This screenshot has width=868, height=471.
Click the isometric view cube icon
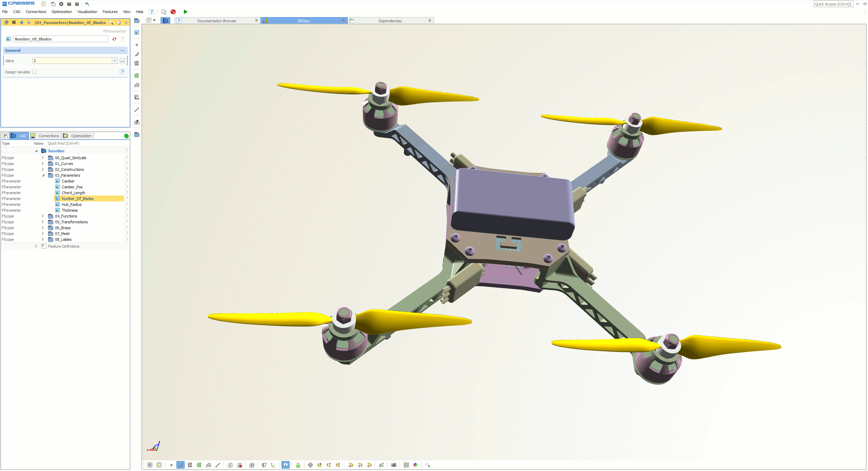310,465
